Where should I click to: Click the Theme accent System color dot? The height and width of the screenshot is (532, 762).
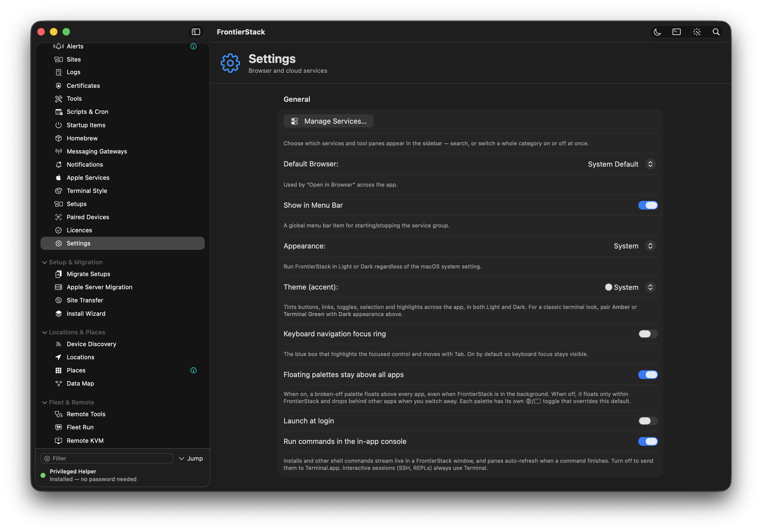608,287
